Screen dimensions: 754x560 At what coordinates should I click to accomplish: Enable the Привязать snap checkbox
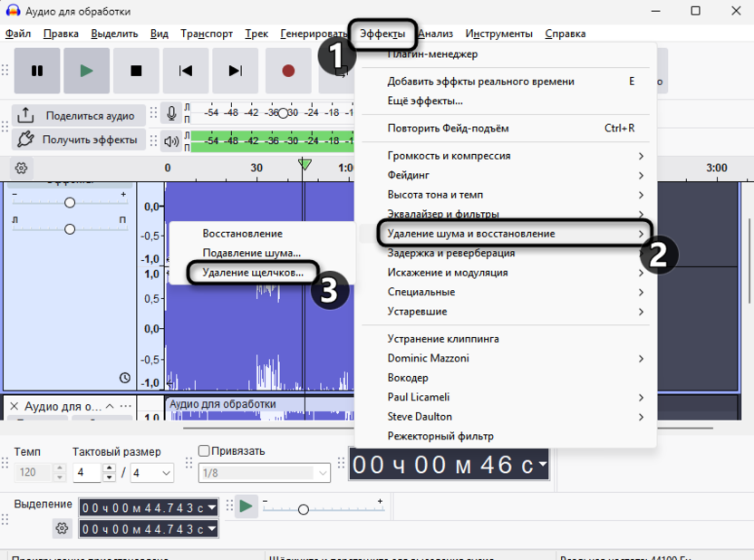click(204, 451)
